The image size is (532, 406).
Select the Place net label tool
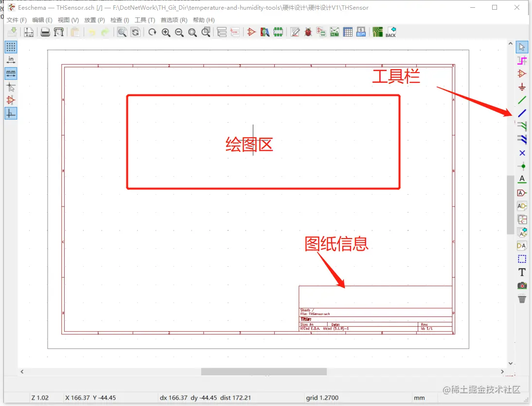[522, 179]
